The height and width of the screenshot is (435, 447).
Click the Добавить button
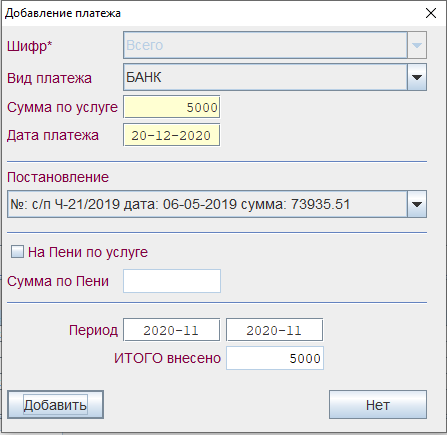[x=55, y=405]
